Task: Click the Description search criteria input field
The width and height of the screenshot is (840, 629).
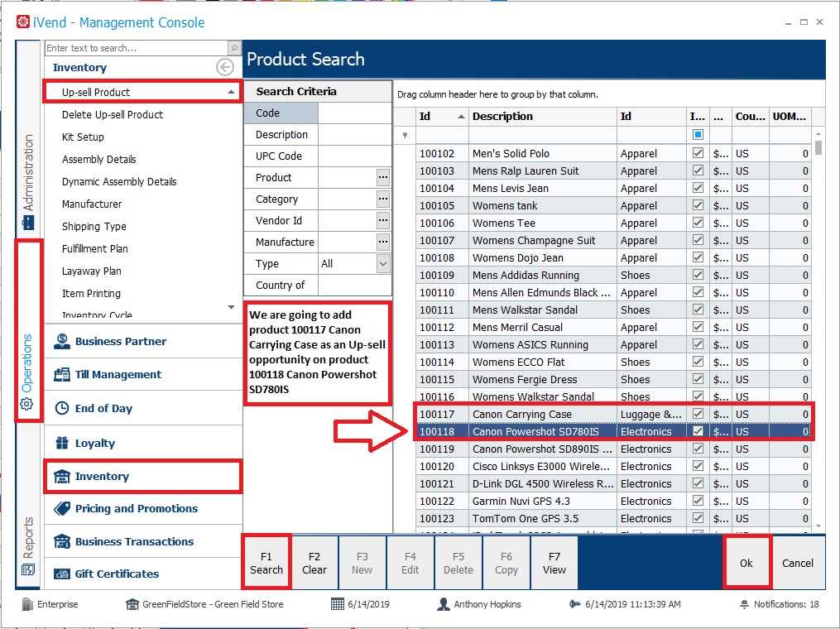Action: (x=355, y=134)
